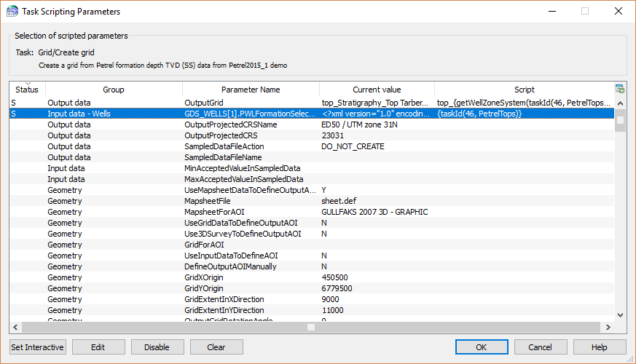Click the table column settings icon
The image size is (636, 364).
pyautogui.click(x=619, y=89)
